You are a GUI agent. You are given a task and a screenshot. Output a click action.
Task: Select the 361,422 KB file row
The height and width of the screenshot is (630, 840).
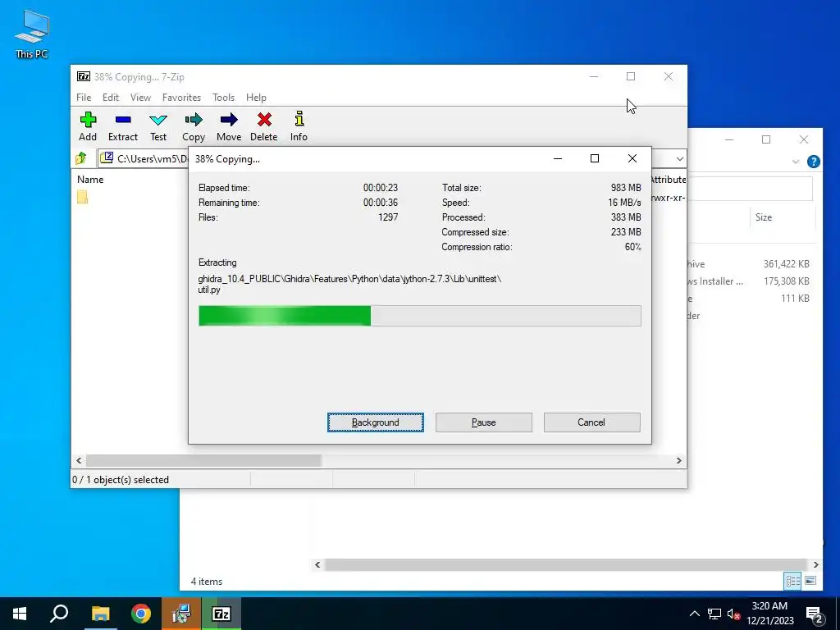pos(750,263)
